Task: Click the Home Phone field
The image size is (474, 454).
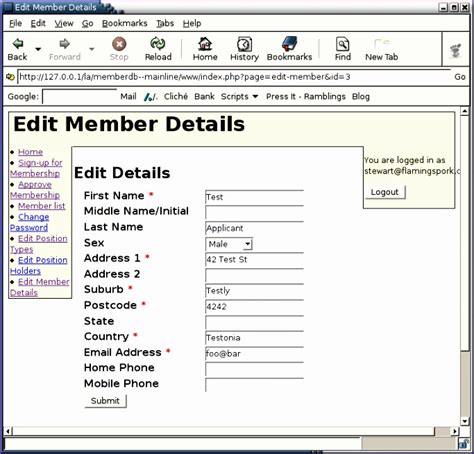Action: (x=255, y=369)
